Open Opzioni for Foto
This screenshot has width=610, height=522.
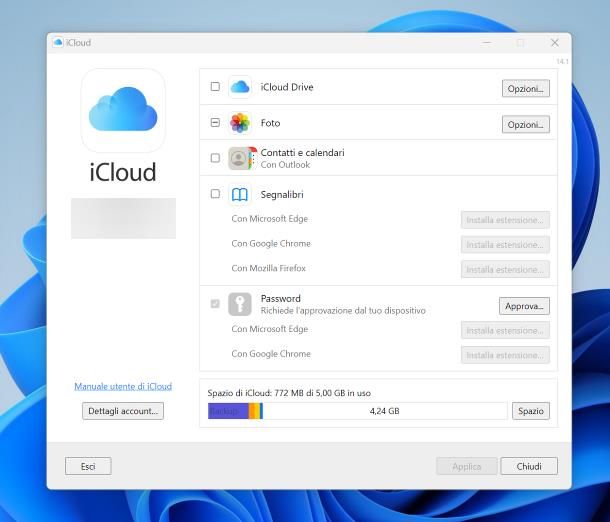(525, 125)
